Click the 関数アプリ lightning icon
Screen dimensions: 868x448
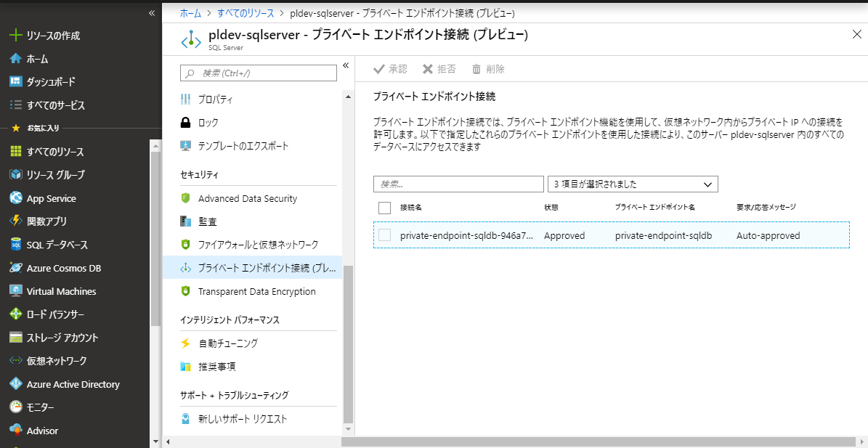(15, 221)
